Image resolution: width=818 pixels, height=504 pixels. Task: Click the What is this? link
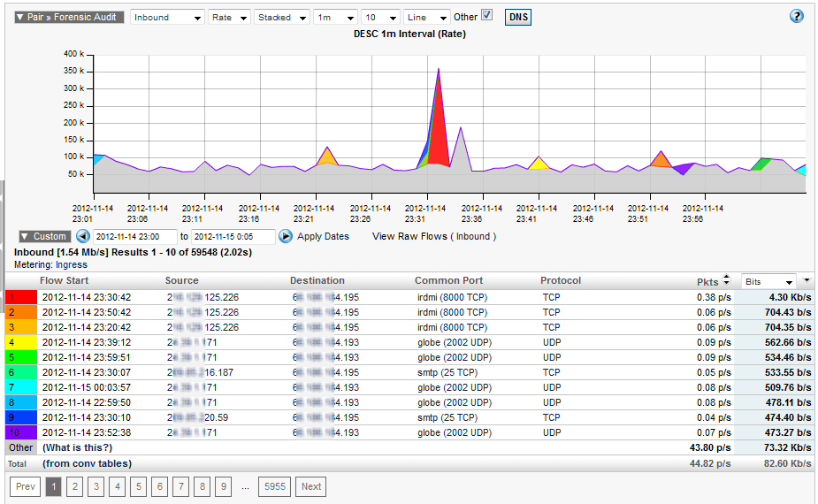point(77,447)
